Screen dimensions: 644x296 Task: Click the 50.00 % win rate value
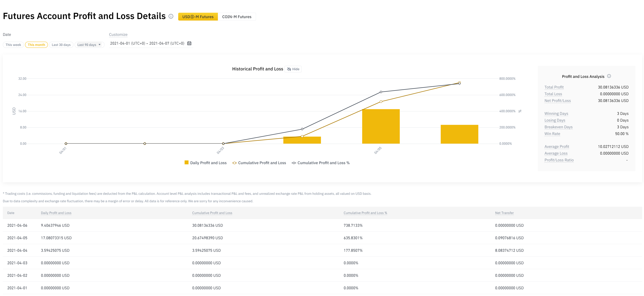pos(622,134)
